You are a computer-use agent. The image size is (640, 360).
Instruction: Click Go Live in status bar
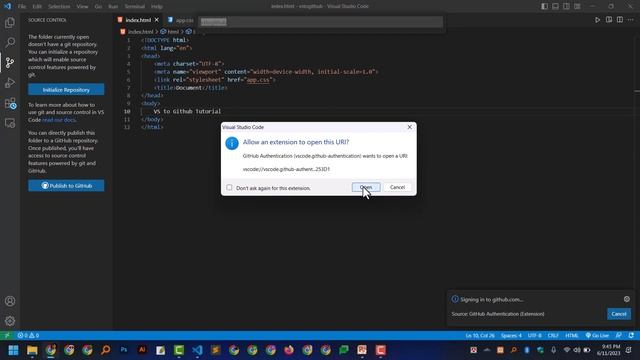point(597,336)
